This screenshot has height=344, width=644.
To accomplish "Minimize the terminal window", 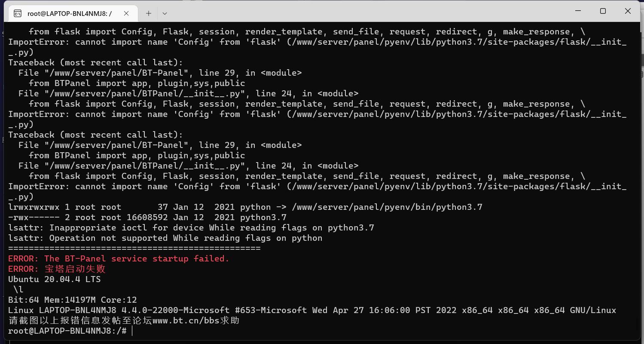I will coord(578,11).
